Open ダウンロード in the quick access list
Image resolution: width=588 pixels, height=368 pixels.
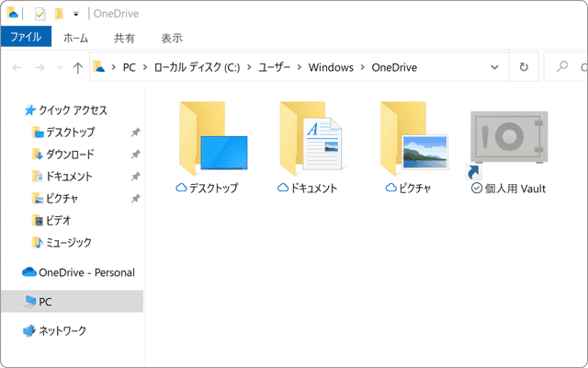pyautogui.click(x=63, y=155)
